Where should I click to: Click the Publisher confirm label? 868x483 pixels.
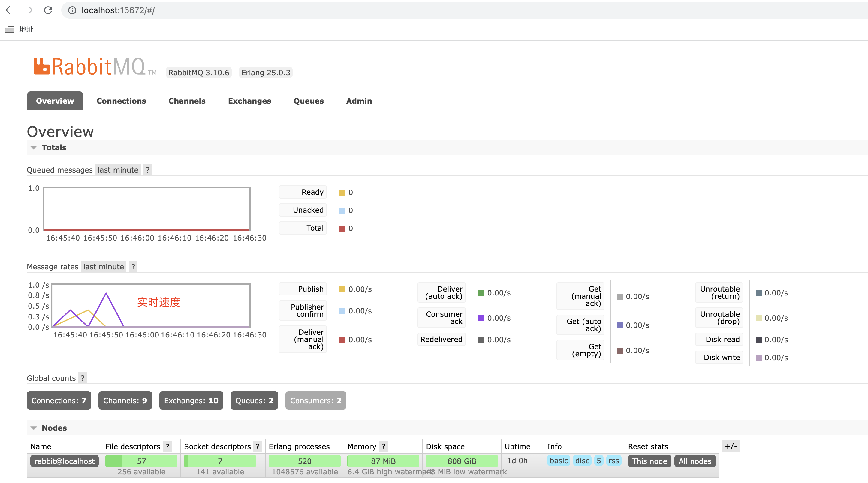pyautogui.click(x=303, y=310)
